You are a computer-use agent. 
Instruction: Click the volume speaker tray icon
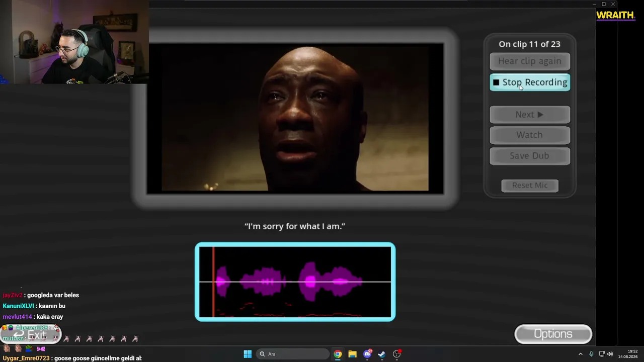tap(610, 354)
